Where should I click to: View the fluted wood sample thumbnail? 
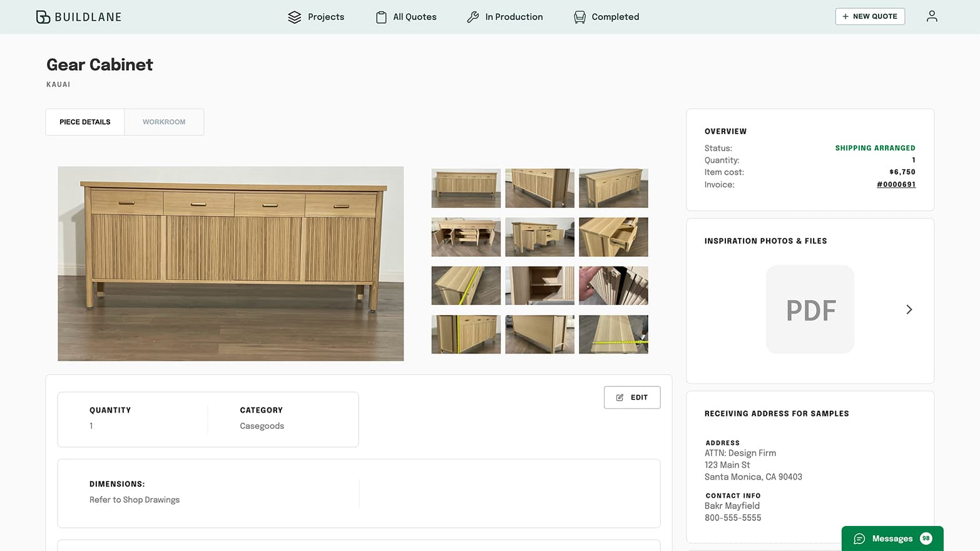(x=613, y=286)
